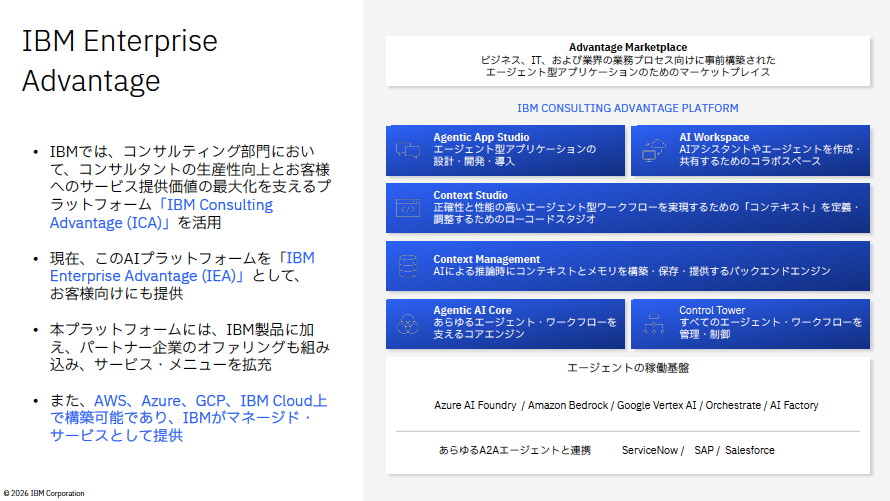This screenshot has width=890, height=501.
Task: Click the Control Tower hierarchy icon
Action: point(653,324)
